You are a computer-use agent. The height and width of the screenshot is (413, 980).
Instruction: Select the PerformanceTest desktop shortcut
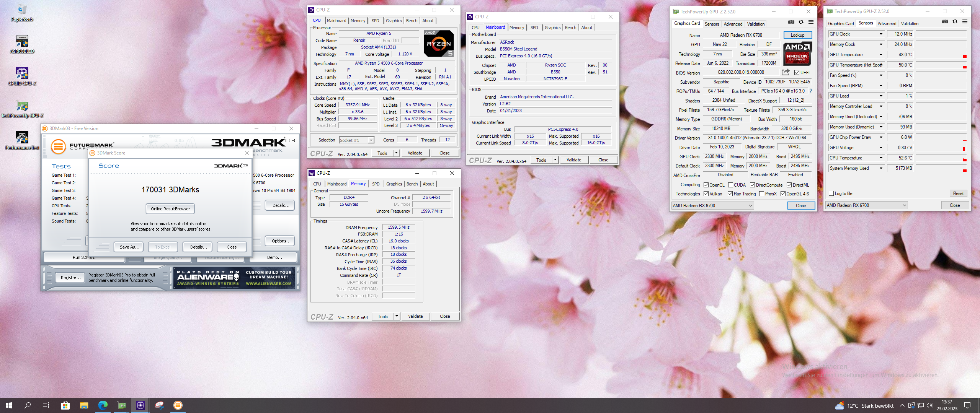point(22,141)
